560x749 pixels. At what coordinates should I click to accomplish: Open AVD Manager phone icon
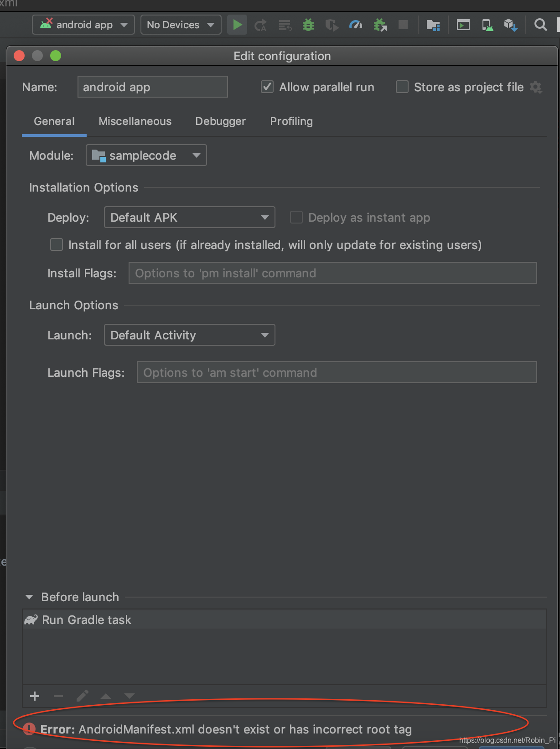pos(487,25)
